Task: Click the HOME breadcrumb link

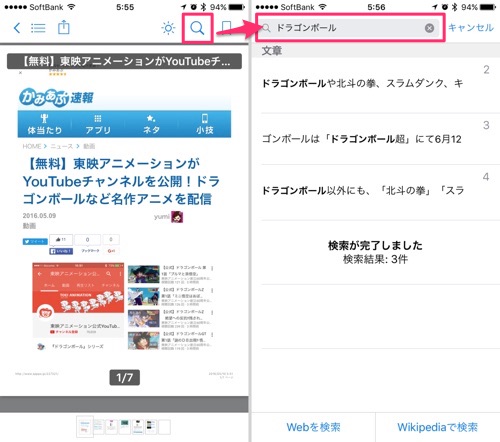Action: 32,146
